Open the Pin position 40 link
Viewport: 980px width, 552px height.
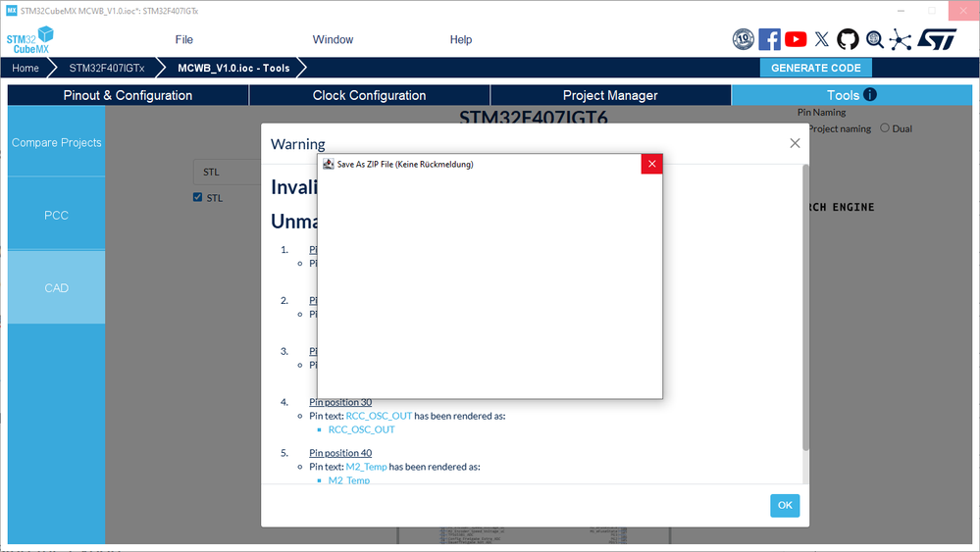pyautogui.click(x=340, y=453)
